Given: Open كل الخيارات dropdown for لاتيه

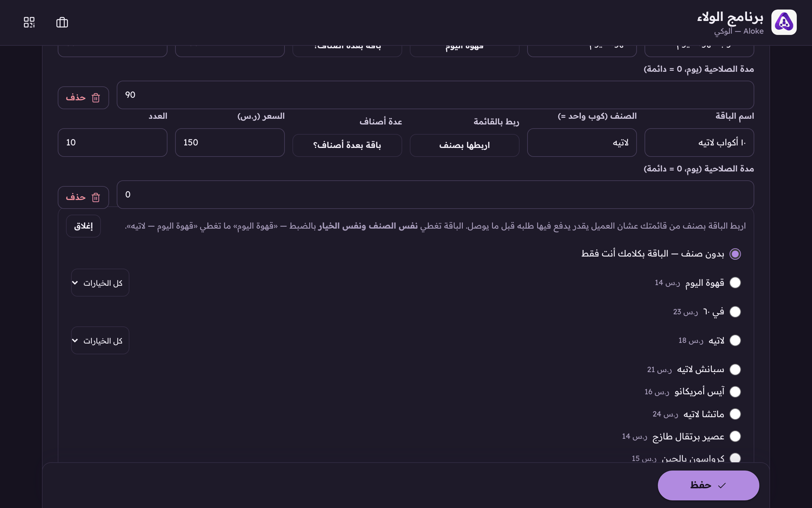Looking at the screenshot, I should (x=100, y=340).
